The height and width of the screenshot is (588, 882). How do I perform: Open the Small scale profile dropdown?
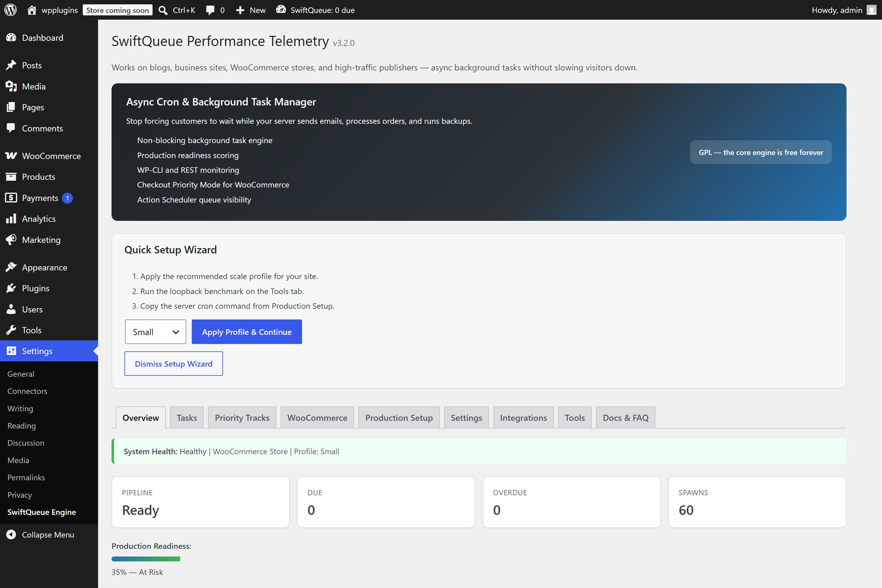[155, 332]
